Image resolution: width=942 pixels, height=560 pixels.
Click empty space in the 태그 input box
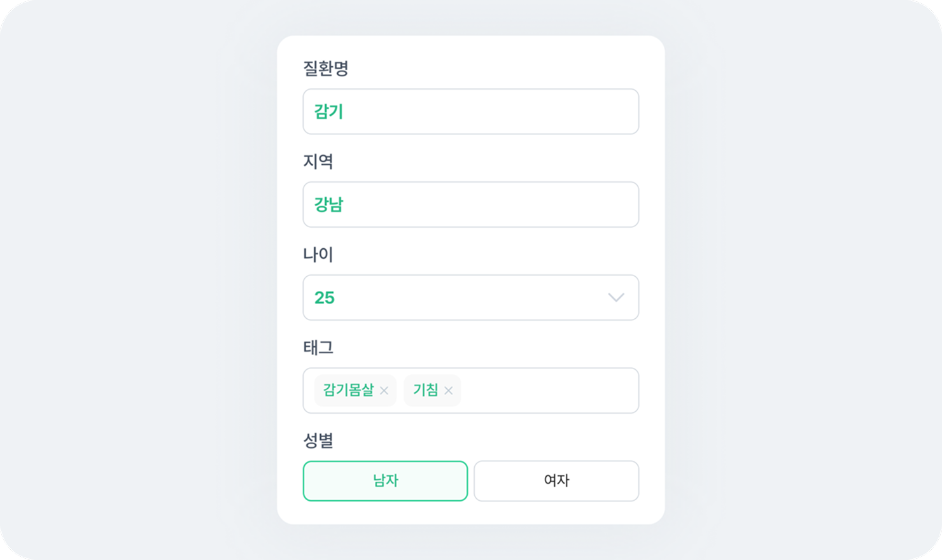(547, 390)
